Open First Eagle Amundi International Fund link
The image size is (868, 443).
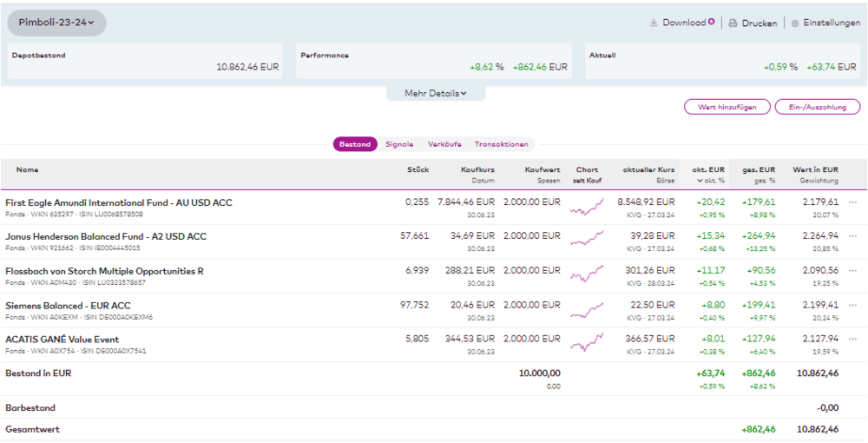119,202
